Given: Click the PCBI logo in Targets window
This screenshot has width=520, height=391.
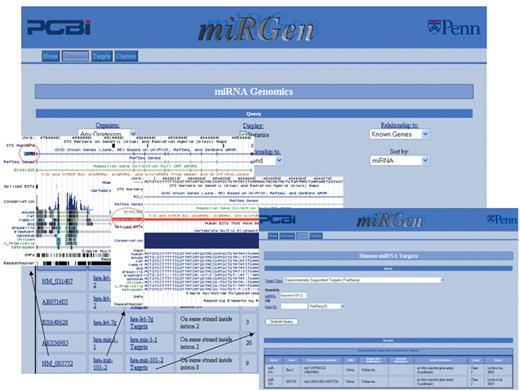Looking at the screenshot, I should click(x=278, y=220).
